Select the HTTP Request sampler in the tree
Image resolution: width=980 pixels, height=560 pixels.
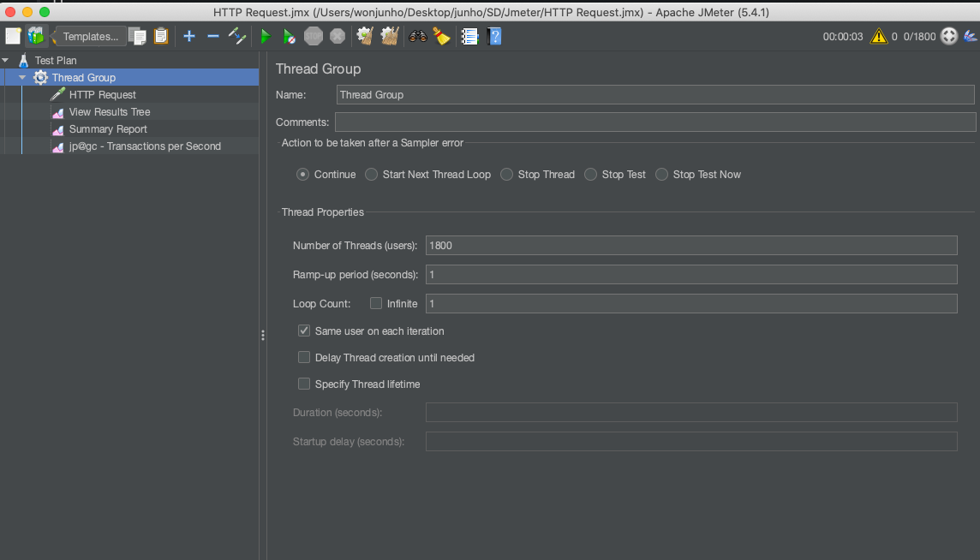pyautogui.click(x=103, y=95)
